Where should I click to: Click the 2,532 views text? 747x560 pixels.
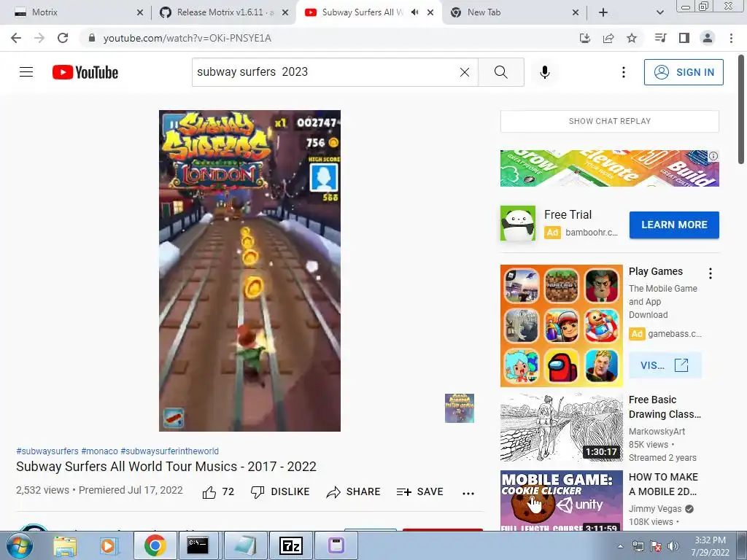coord(42,490)
